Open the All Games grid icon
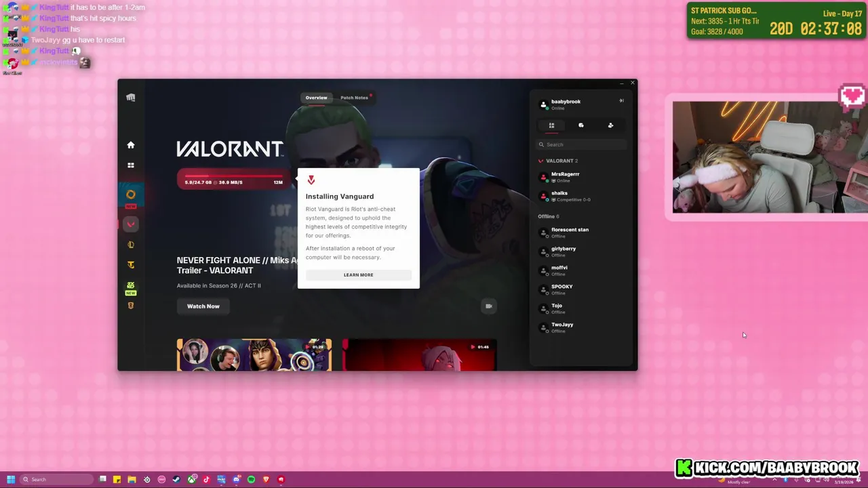 (131, 165)
